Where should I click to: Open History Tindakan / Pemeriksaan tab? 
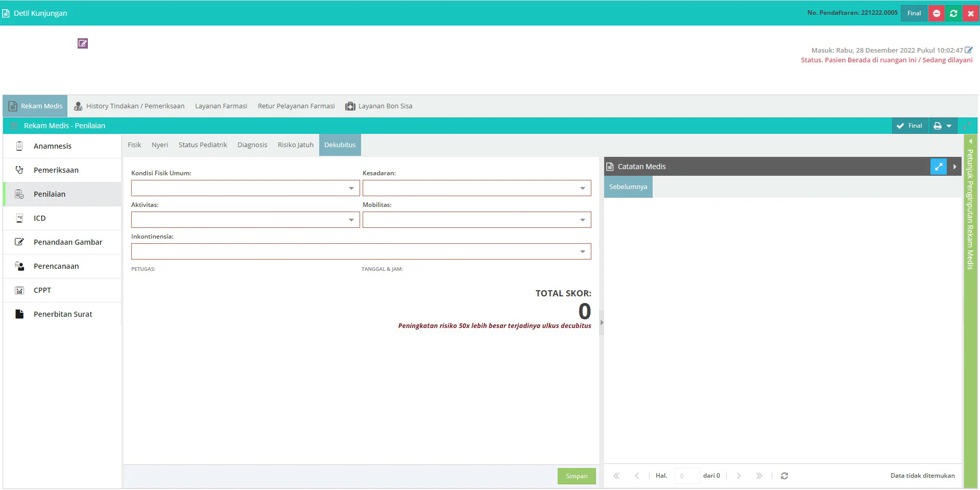pos(129,106)
